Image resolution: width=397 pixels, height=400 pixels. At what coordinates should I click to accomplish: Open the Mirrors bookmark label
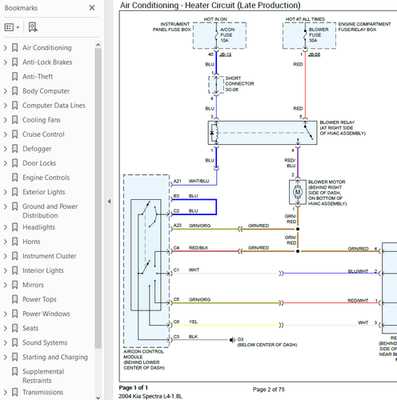pos(33,285)
